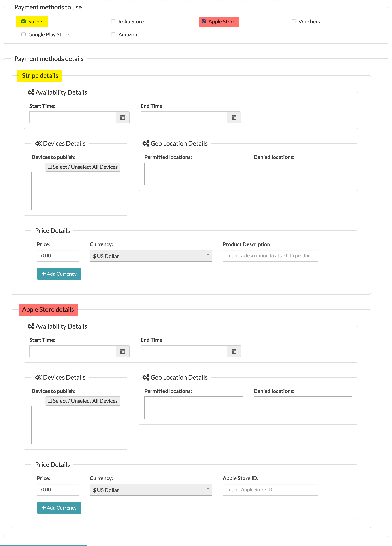
Task: Open the Apple Store currency dropdown
Action: click(x=150, y=490)
